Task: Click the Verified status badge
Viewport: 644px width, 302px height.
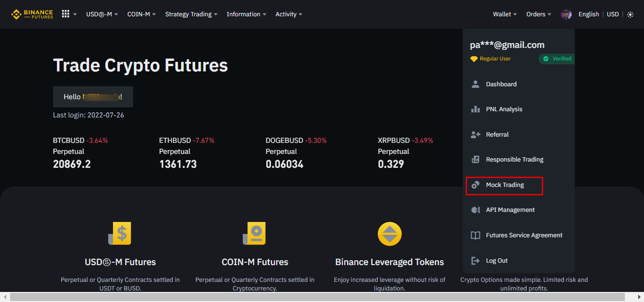Action: [556, 58]
